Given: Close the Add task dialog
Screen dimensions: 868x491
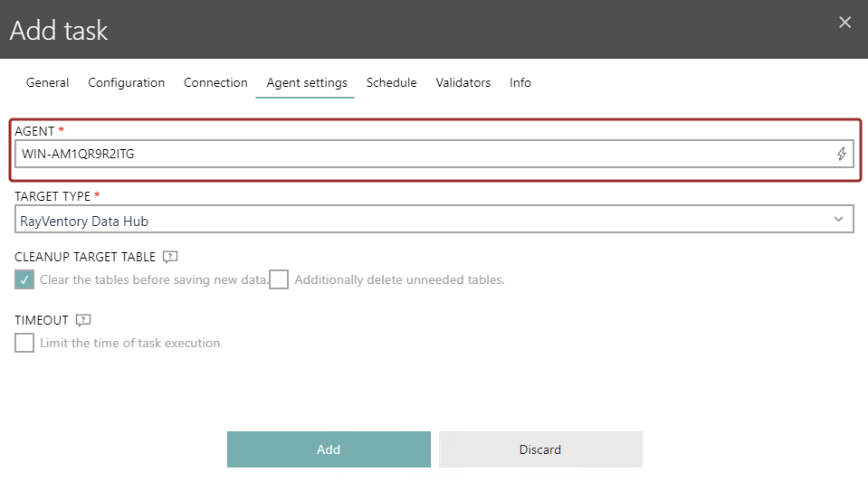Looking at the screenshot, I should pos(844,23).
